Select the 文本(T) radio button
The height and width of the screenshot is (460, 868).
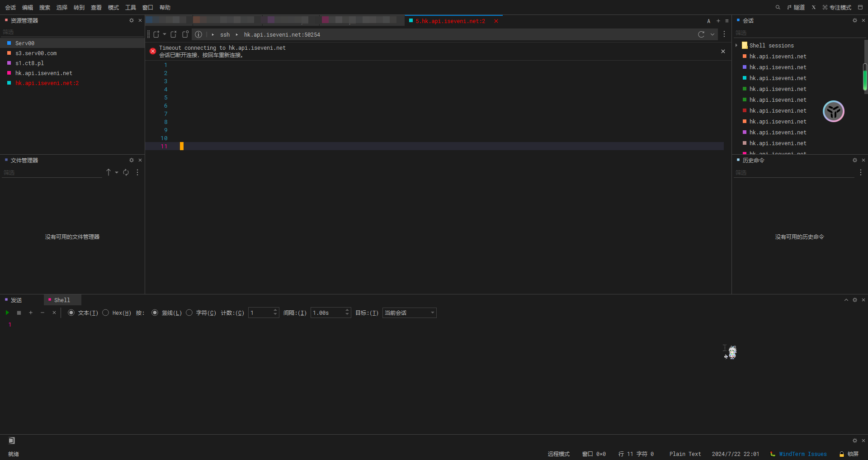click(71, 313)
